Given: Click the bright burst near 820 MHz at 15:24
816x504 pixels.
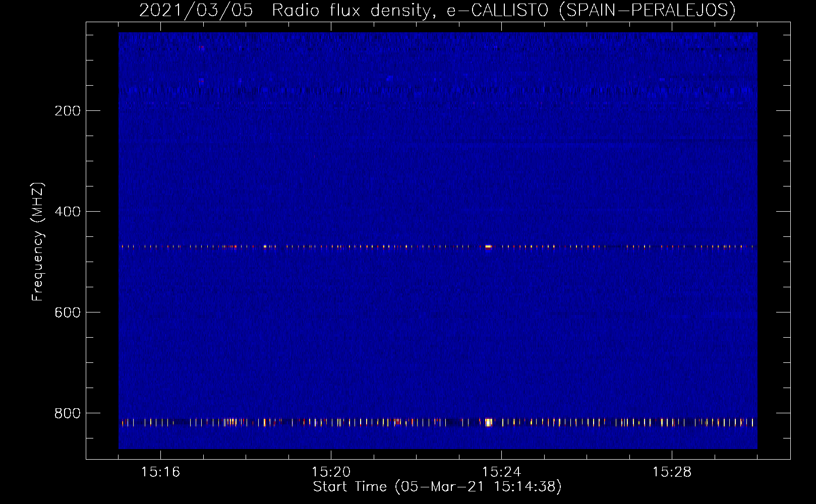Looking at the screenshot, I should click(x=488, y=422).
